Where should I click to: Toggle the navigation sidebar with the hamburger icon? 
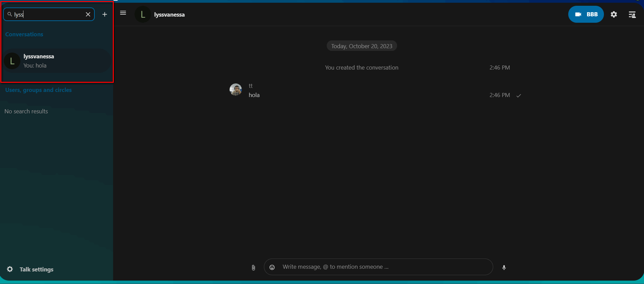123,13
